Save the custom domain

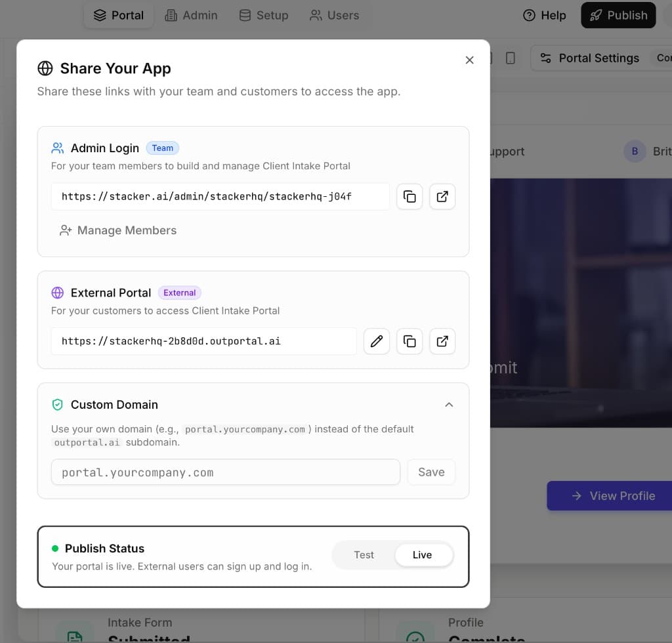431,472
